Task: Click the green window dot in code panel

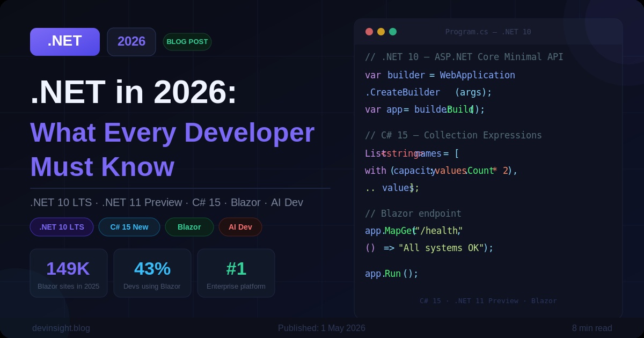Action: pyautogui.click(x=393, y=32)
